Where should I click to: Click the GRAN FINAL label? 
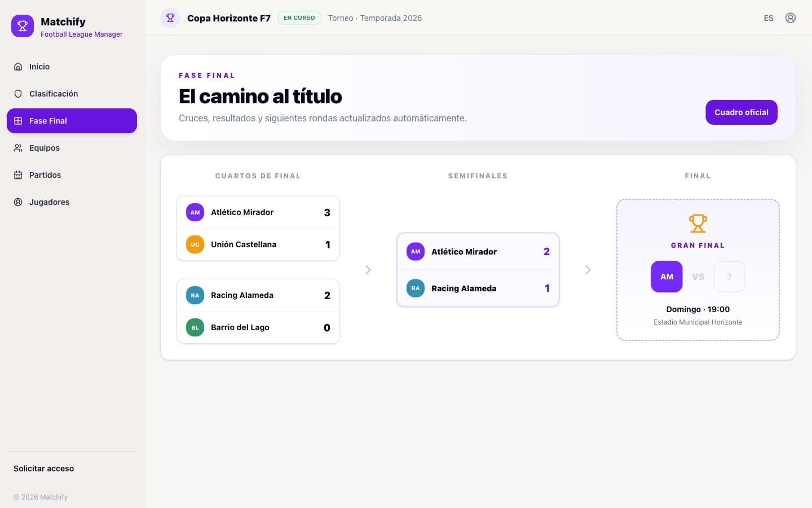[698, 246]
